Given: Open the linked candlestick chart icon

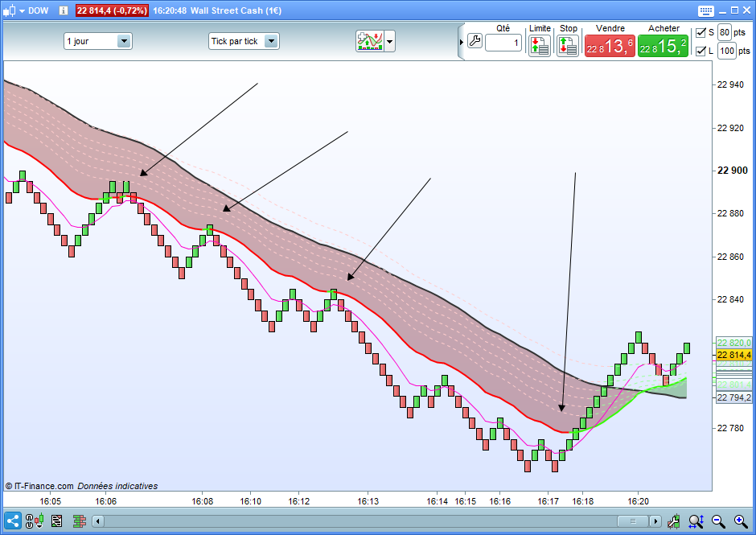Looking at the screenshot, I should point(35,521).
